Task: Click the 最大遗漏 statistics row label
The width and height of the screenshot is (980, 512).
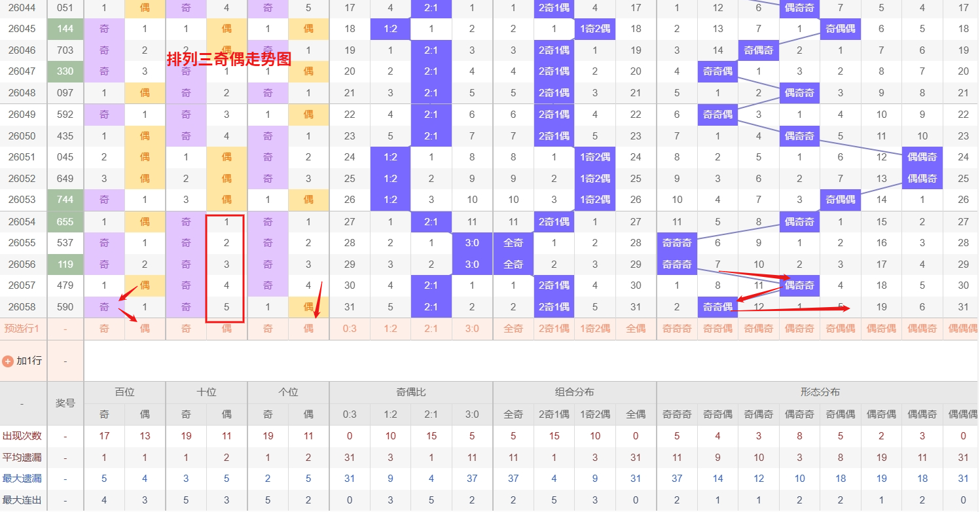Action: point(22,479)
